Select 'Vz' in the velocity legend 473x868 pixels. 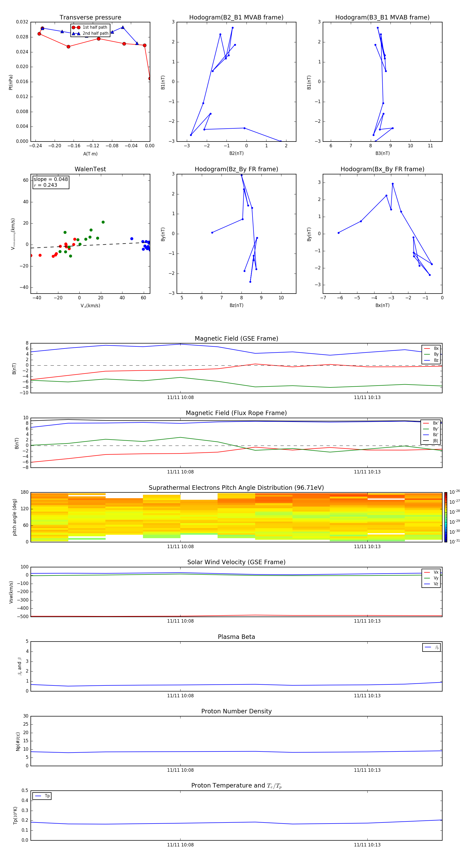pyautogui.click(x=431, y=584)
